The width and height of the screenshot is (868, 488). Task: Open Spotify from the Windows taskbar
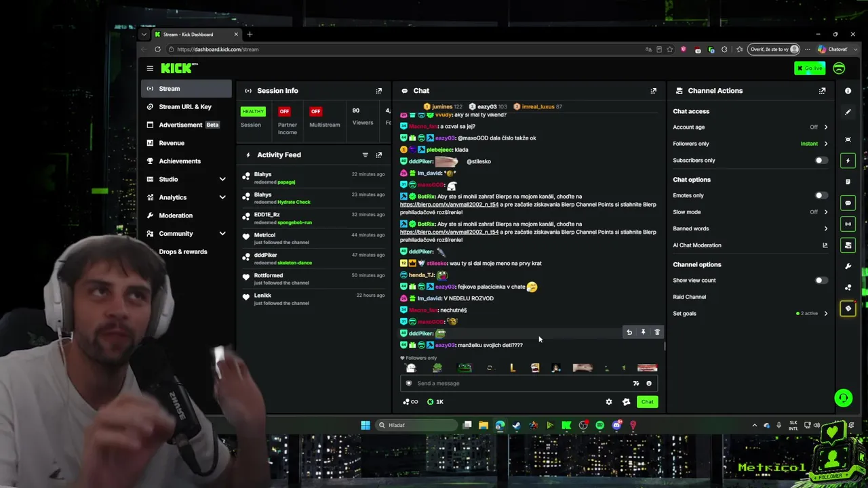coord(600,426)
